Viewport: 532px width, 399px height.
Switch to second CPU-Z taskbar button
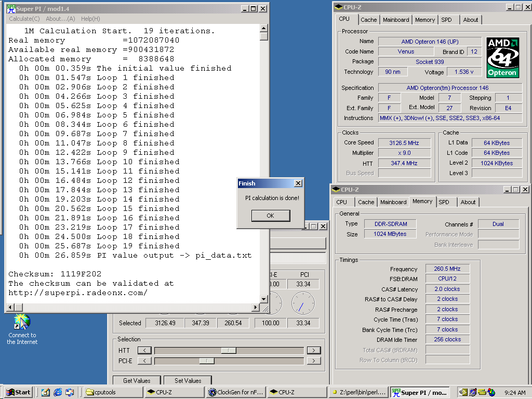297,392
